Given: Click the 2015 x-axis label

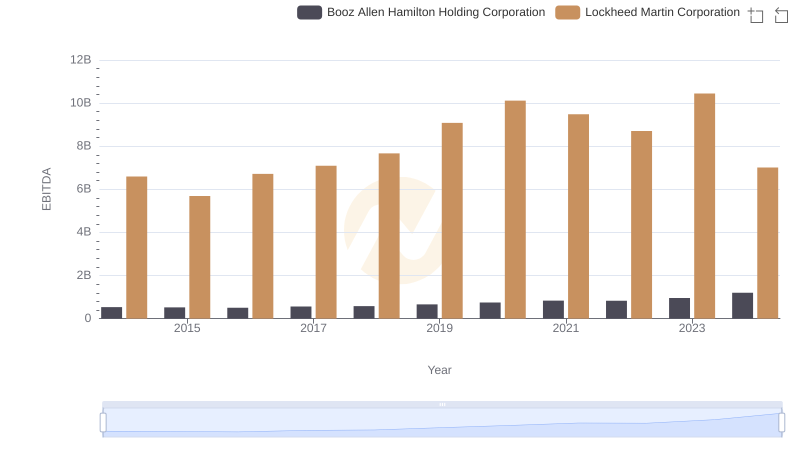Looking at the screenshot, I should 187,328.
